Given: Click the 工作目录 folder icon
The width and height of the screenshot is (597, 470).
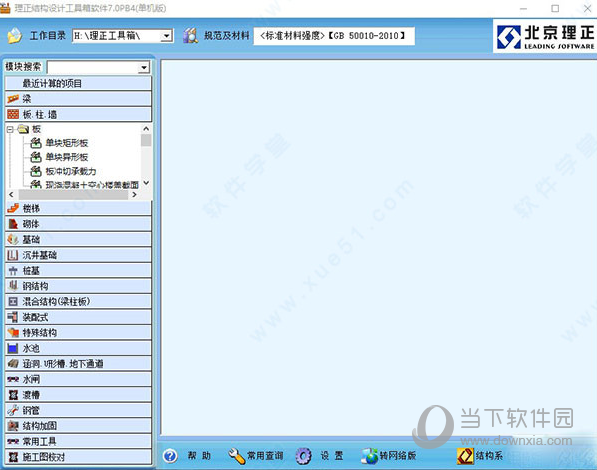Looking at the screenshot, I should (15, 36).
